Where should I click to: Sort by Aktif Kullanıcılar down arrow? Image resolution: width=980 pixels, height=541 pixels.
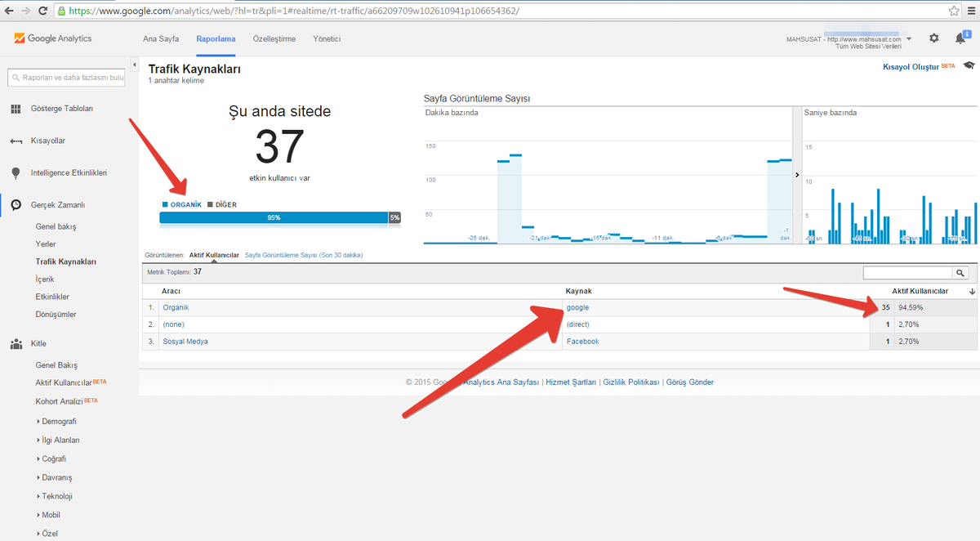pos(972,292)
